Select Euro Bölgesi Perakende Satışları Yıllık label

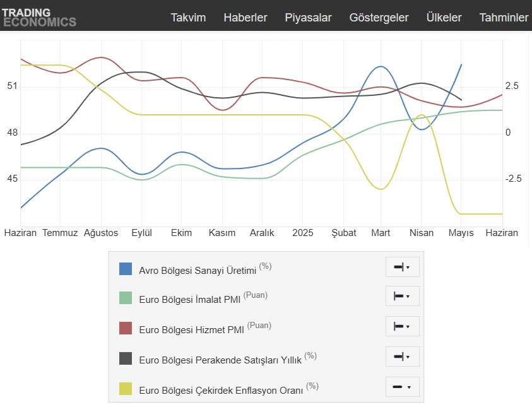click(x=220, y=360)
